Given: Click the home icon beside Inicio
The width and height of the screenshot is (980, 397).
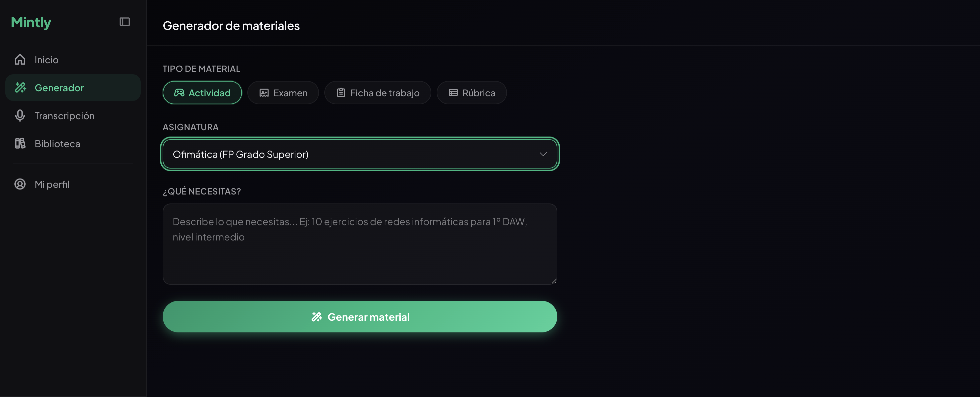Looking at the screenshot, I should [20, 59].
